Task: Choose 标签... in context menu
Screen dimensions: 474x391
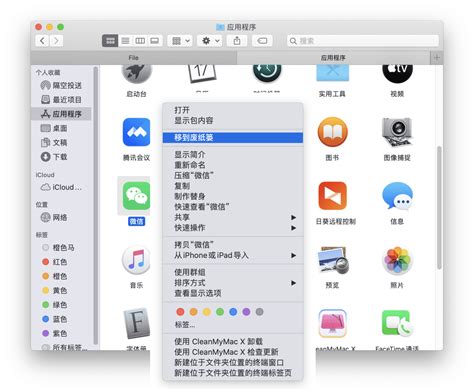Action: [x=233, y=325]
